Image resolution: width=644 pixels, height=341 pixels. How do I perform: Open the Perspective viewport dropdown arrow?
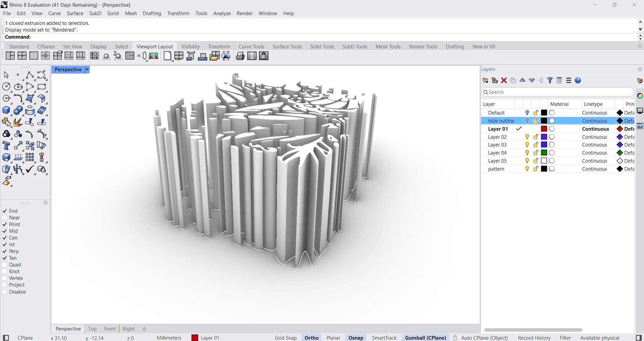87,70
